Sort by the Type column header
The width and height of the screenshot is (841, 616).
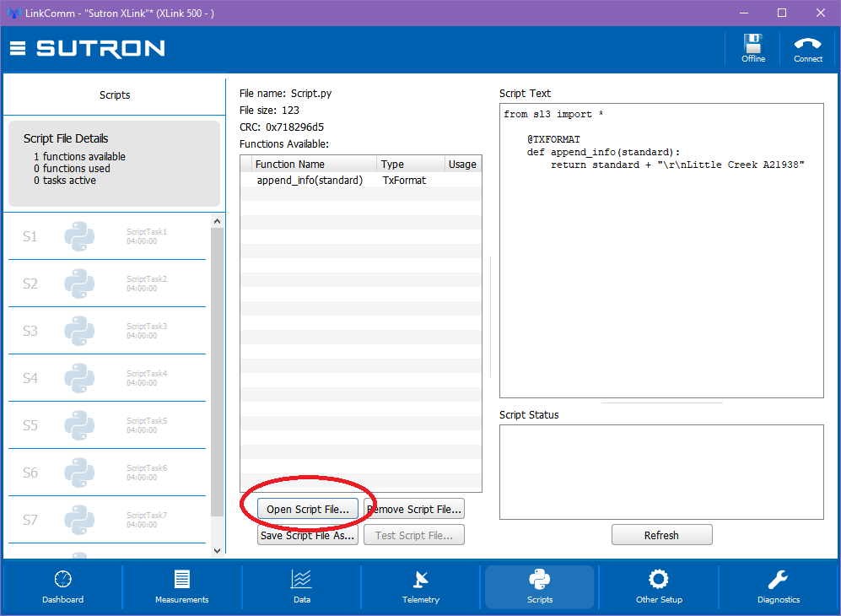pos(411,165)
